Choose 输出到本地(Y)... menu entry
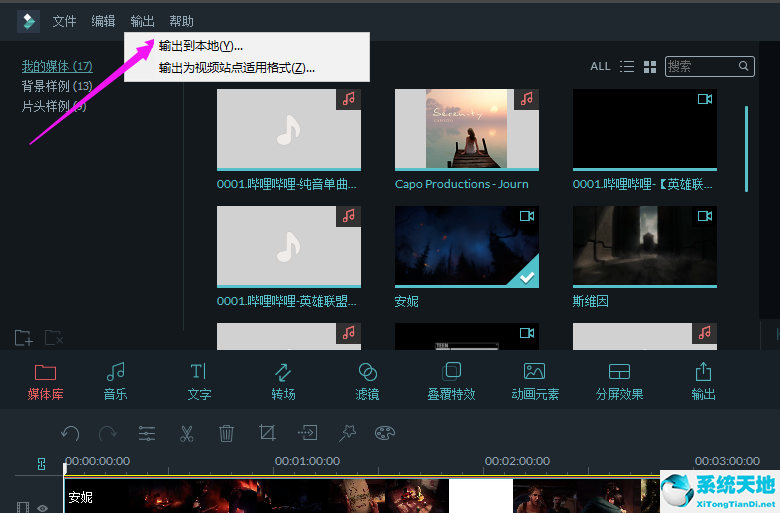This screenshot has height=513, width=780. 201,46
